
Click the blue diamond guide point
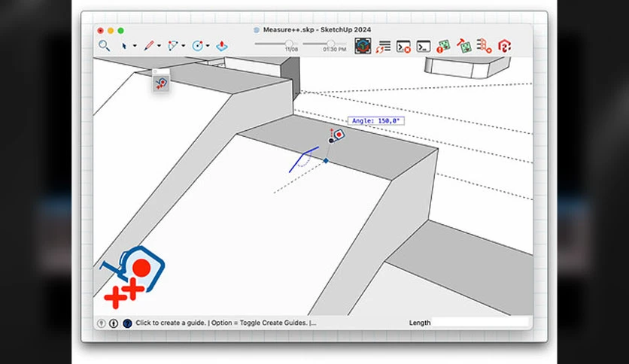pos(326,160)
